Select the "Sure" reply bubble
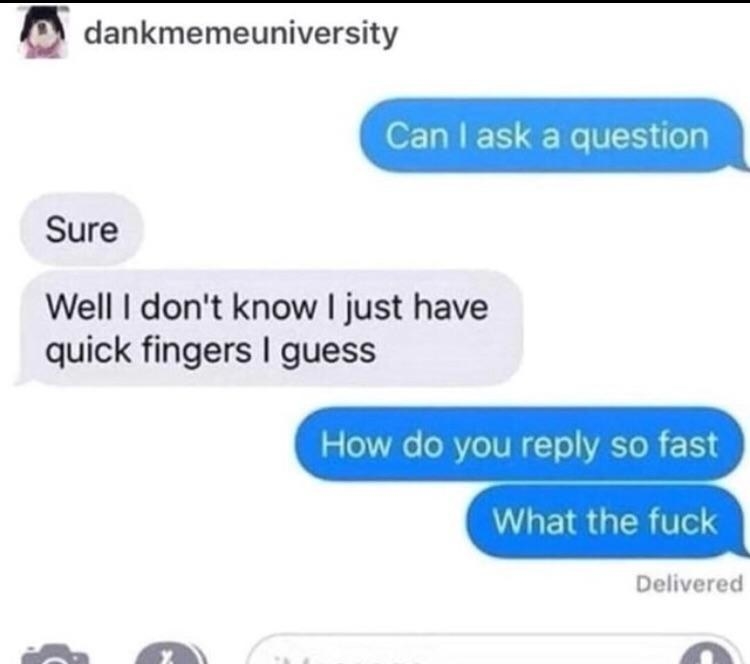The width and height of the screenshot is (750, 664). (x=81, y=230)
